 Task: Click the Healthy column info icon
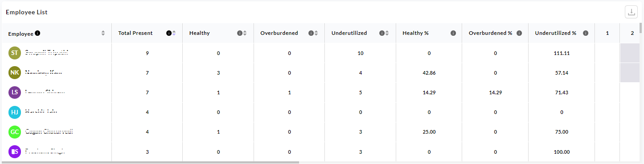[240, 33]
